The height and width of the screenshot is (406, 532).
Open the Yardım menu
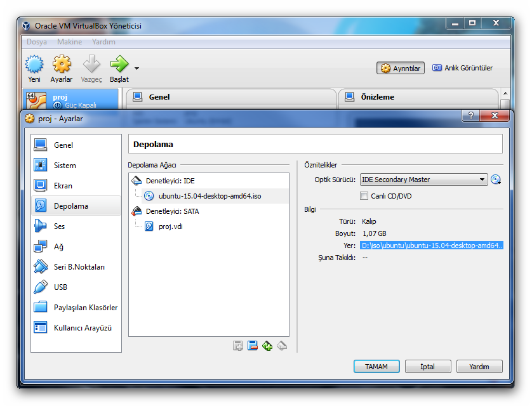[103, 42]
